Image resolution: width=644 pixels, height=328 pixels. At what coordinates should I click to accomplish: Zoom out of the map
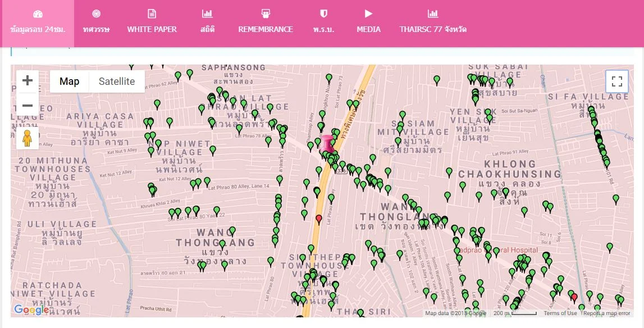pos(28,105)
